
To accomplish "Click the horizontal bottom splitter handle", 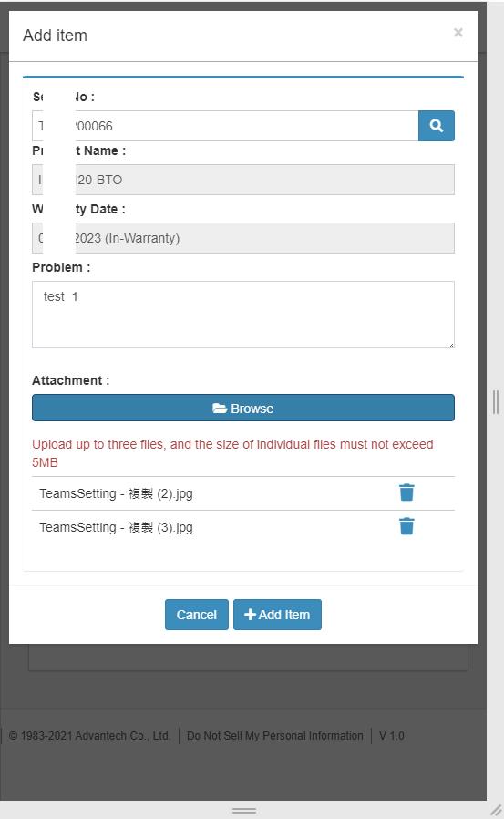I will 243,811.
